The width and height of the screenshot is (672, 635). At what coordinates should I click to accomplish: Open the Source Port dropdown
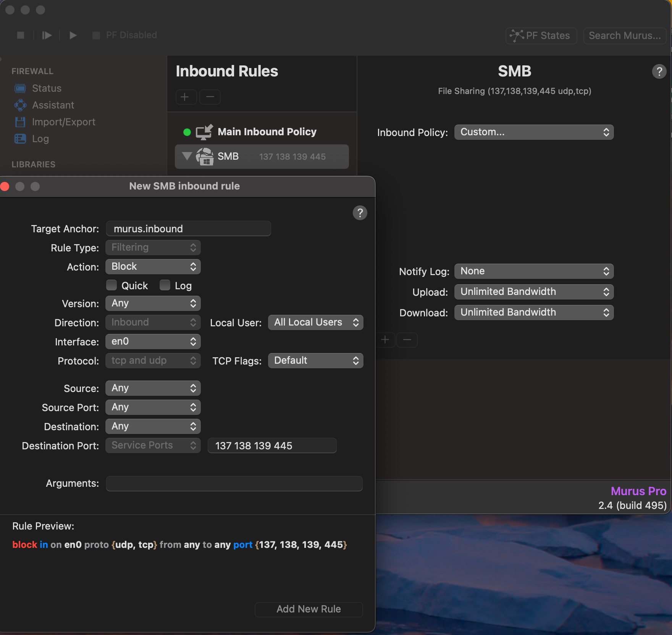[153, 407]
